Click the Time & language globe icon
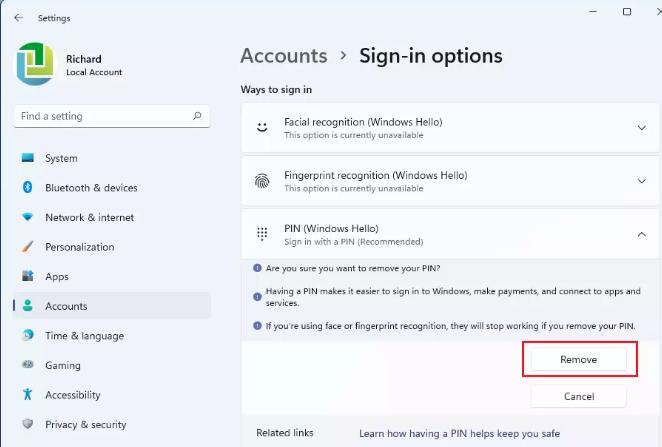Viewport: 662px width, 447px height. point(27,336)
